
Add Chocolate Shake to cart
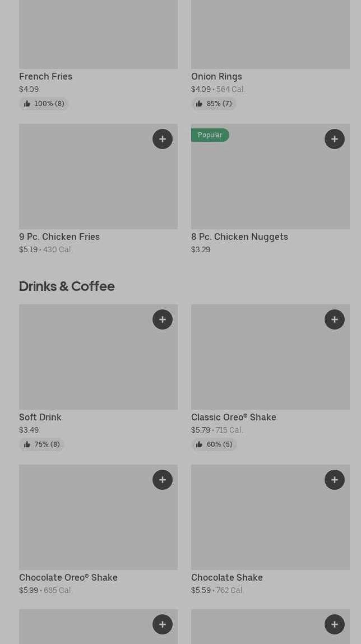pyautogui.click(x=335, y=480)
